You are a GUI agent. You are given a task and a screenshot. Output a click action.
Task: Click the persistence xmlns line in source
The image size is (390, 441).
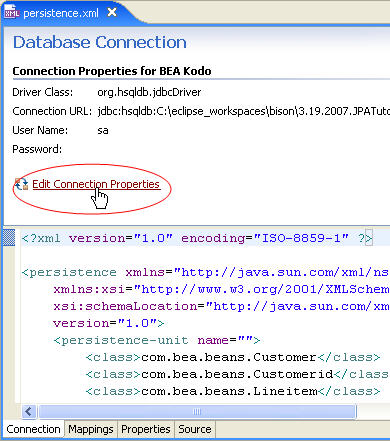(205, 272)
